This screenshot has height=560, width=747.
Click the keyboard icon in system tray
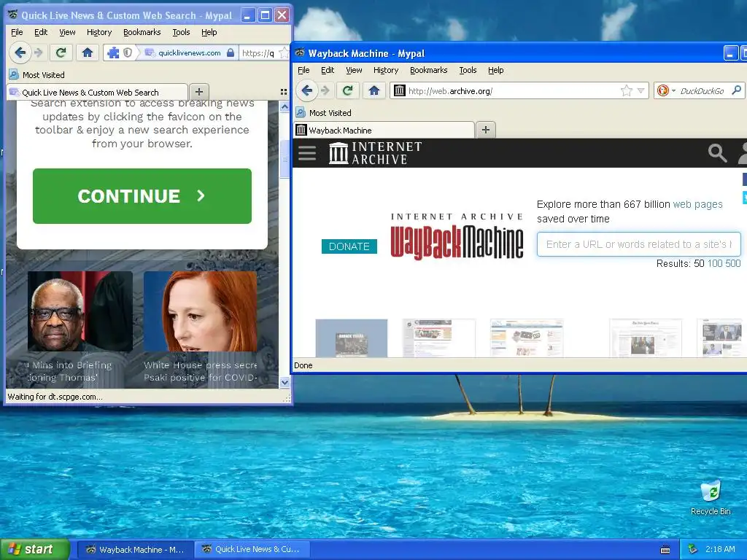tap(665, 550)
